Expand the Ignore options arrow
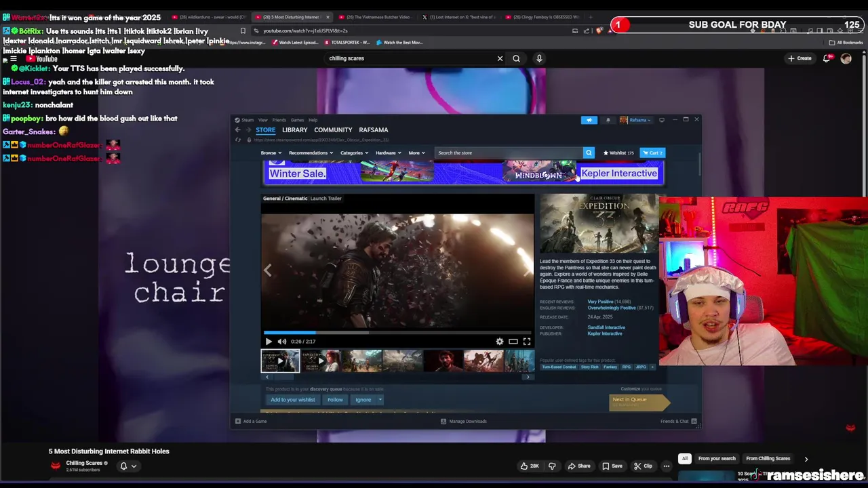868x488 pixels. (380, 400)
